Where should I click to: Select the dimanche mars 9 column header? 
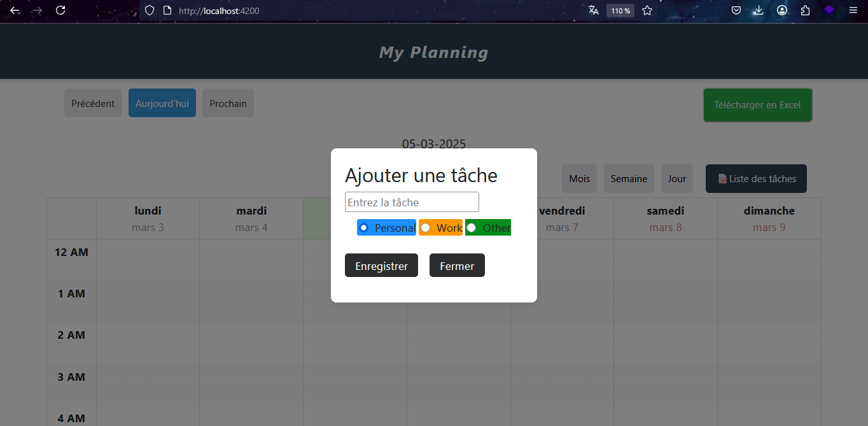(769, 218)
